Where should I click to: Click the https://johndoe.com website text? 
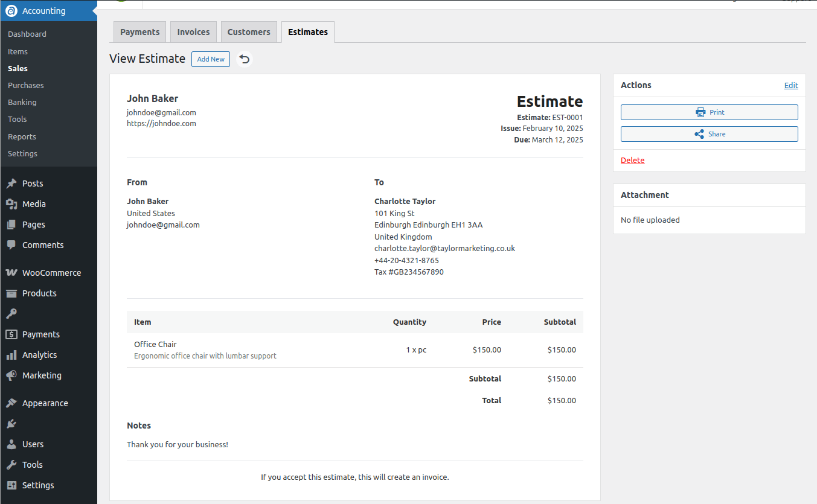point(161,124)
